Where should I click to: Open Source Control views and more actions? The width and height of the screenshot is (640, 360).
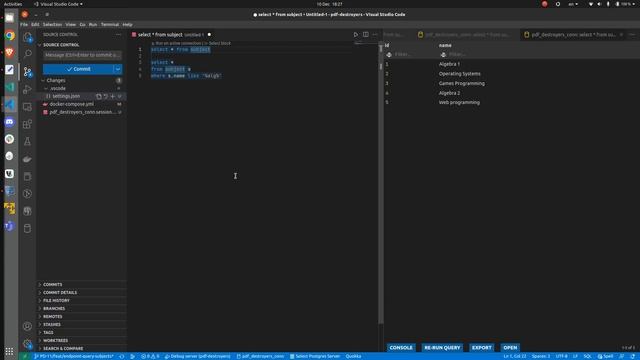tap(119, 35)
